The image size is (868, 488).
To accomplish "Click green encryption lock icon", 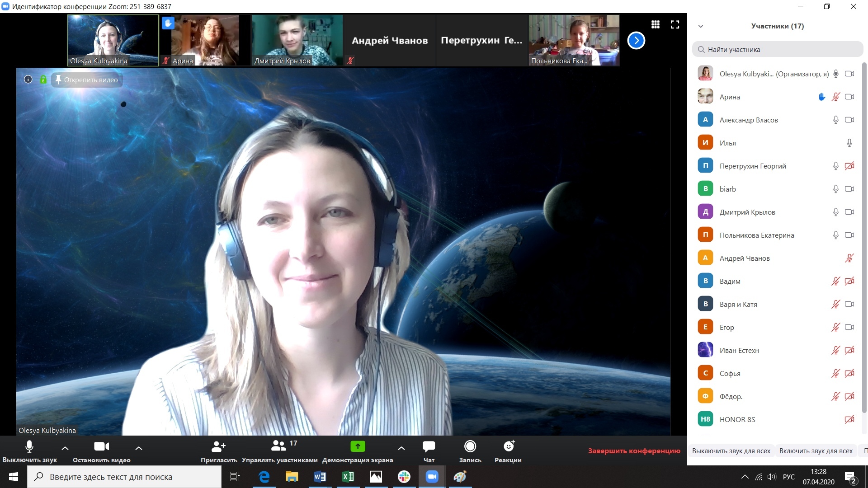I will (x=43, y=80).
